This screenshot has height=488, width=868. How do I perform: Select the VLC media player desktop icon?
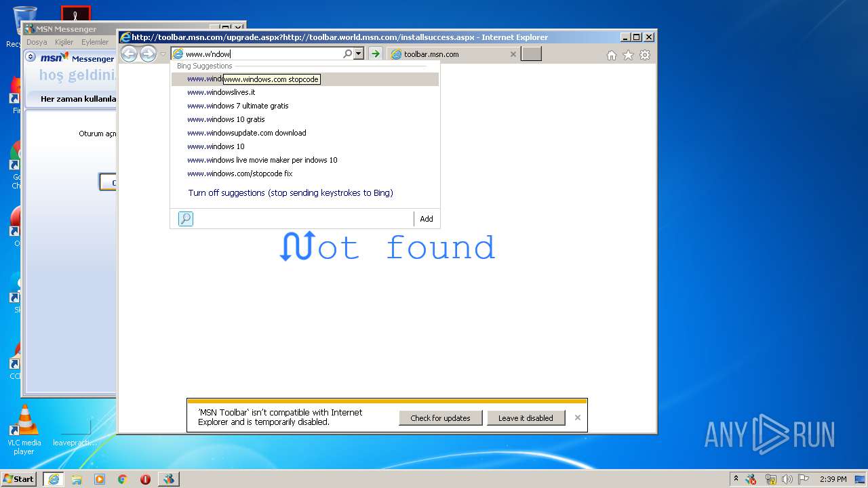pyautogui.click(x=24, y=428)
